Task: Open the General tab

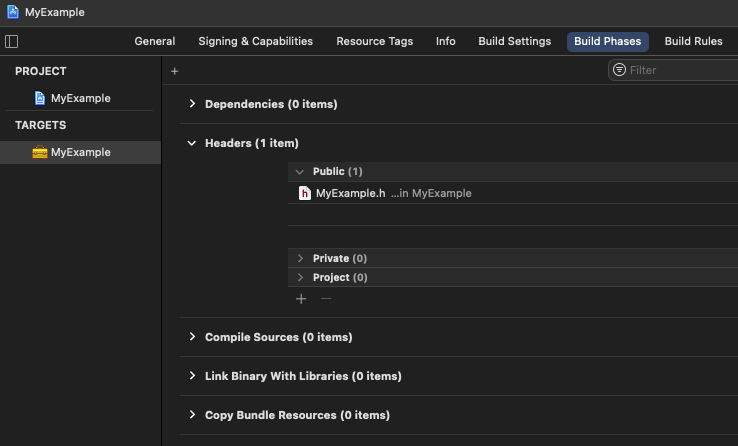Action: [x=155, y=42]
